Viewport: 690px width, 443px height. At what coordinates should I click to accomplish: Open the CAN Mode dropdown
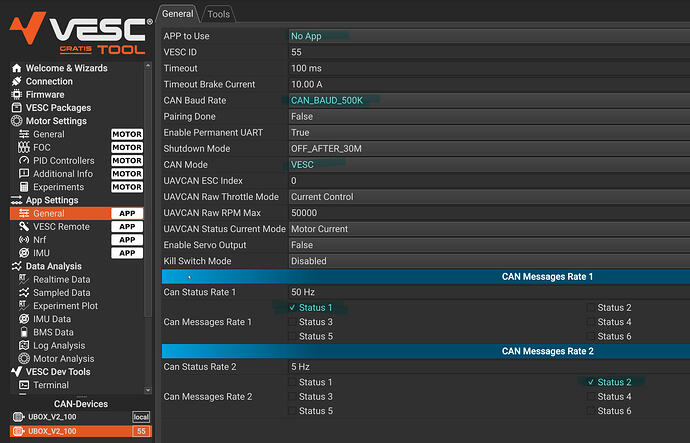(x=489, y=165)
